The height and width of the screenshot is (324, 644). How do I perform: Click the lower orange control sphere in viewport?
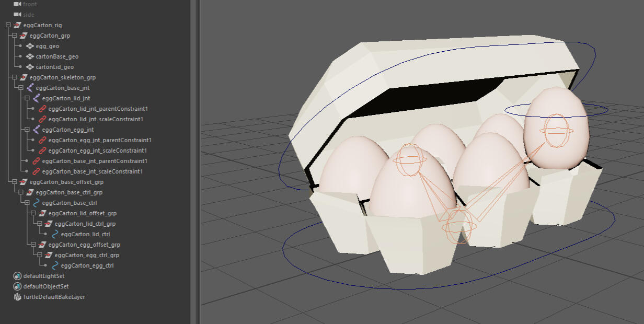(458, 226)
